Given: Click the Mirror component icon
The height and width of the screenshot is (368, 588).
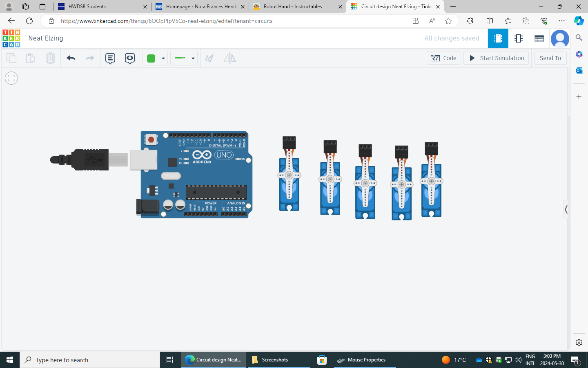Looking at the screenshot, I should (230, 58).
